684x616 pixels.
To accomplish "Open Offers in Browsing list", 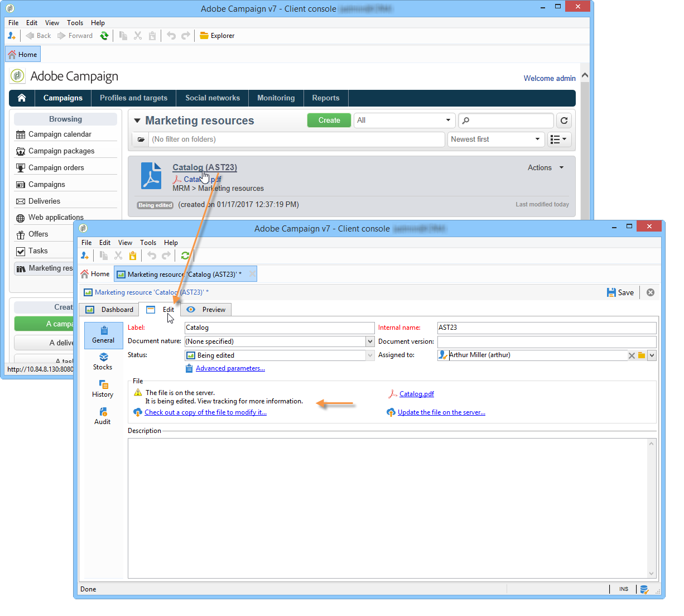I will coord(38,234).
